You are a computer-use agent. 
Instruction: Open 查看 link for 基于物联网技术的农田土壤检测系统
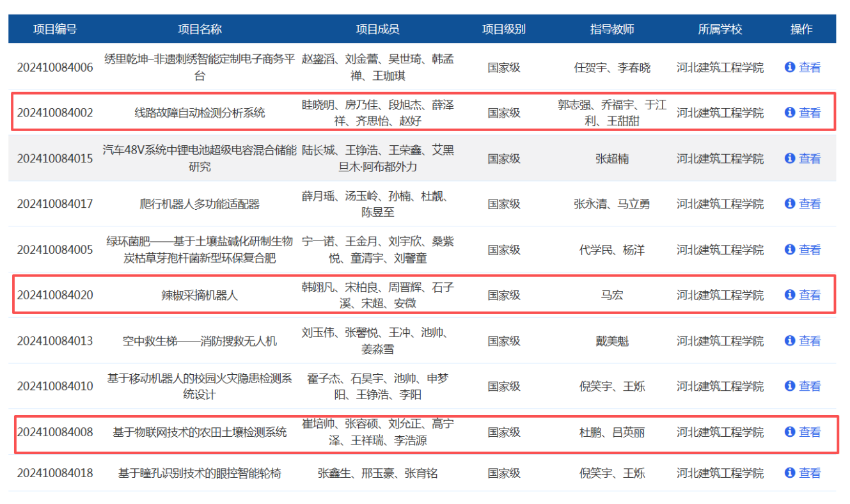pos(810,432)
